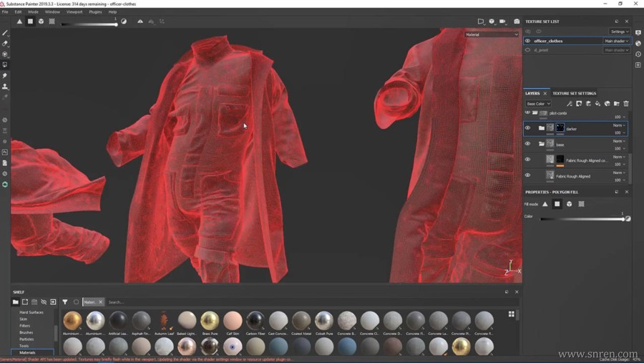Image resolution: width=644 pixels, height=363 pixels.
Task: Select the Eraser tool
Action: pos(5,43)
